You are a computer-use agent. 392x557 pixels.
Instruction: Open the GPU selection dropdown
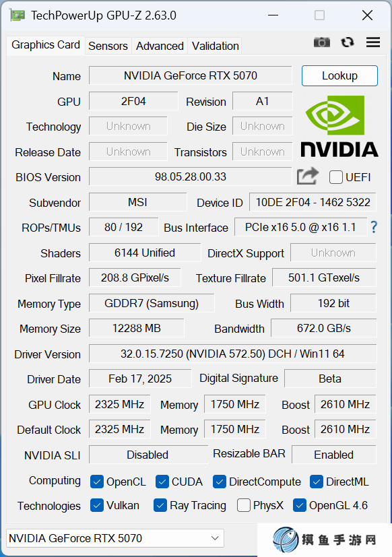115,538
